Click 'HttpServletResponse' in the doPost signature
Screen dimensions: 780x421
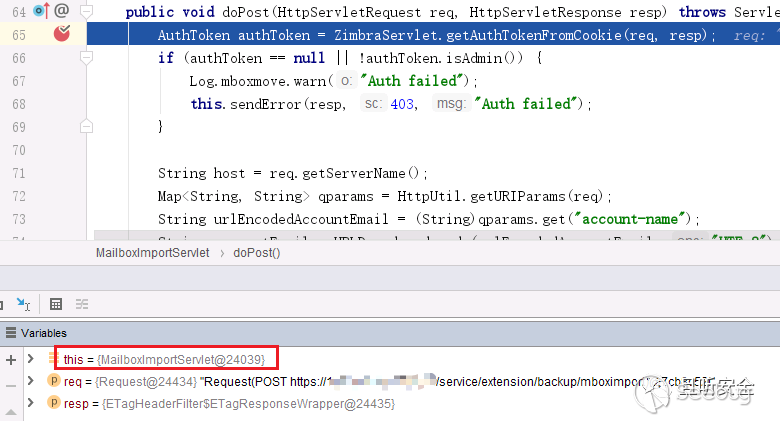pos(545,12)
